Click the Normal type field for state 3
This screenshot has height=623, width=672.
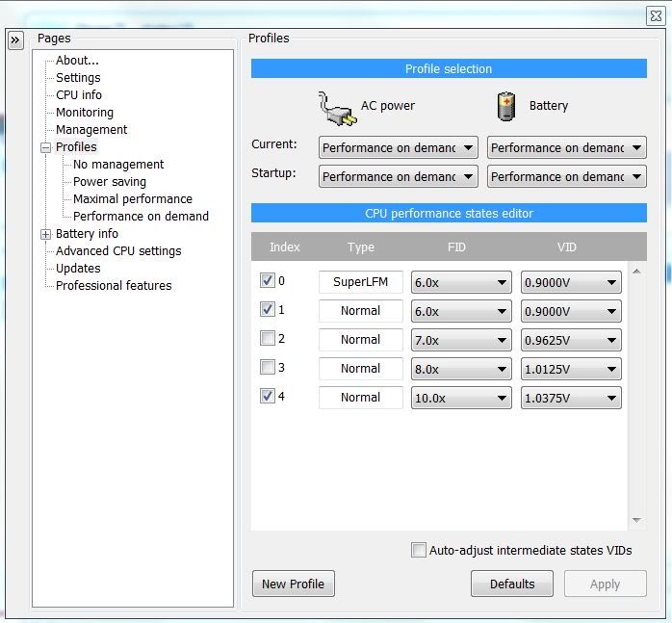tap(360, 369)
